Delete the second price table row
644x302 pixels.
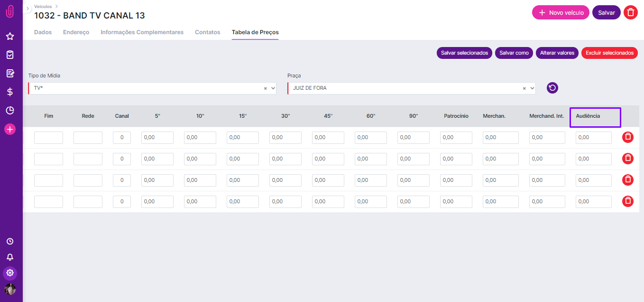coord(628,159)
